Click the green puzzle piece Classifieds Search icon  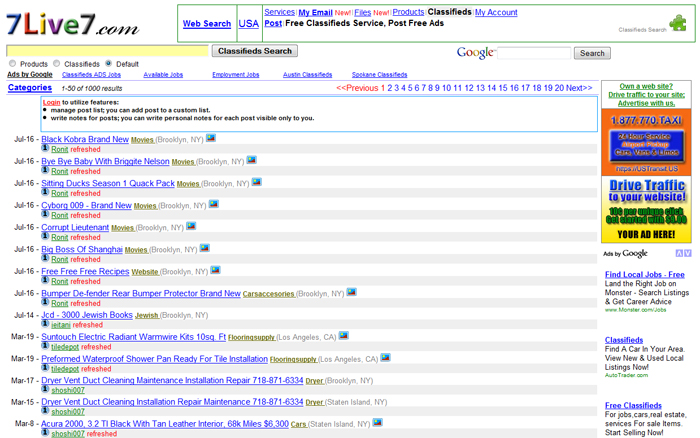coord(678,22)
